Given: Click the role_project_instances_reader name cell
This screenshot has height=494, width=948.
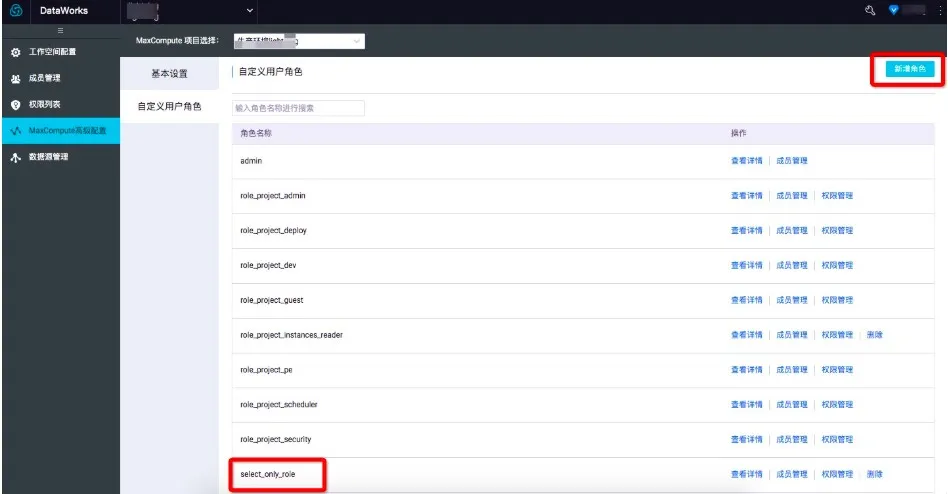Looking at the screenshot, I should tap(291, 335).
